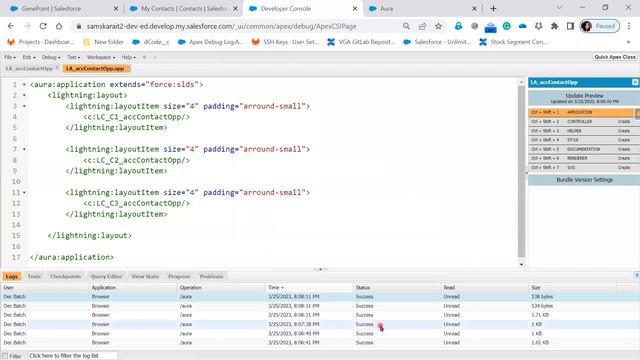Open the browser extensions puzzle icon
The height and width of the screenshot is (360, 640).
pyautogui.click(x=554, y=26)
